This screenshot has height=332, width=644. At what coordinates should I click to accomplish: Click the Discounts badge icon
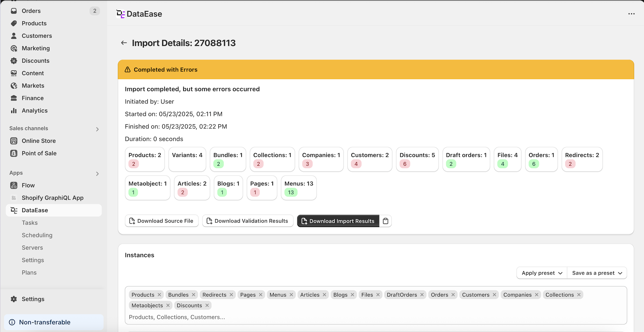pos(14,61)
